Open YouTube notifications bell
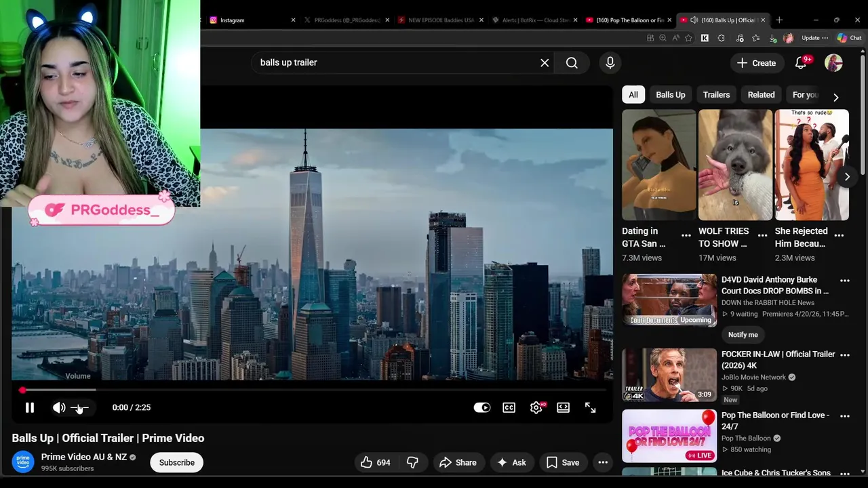This screenshot has height=488, width=868. tap(801, 63)
